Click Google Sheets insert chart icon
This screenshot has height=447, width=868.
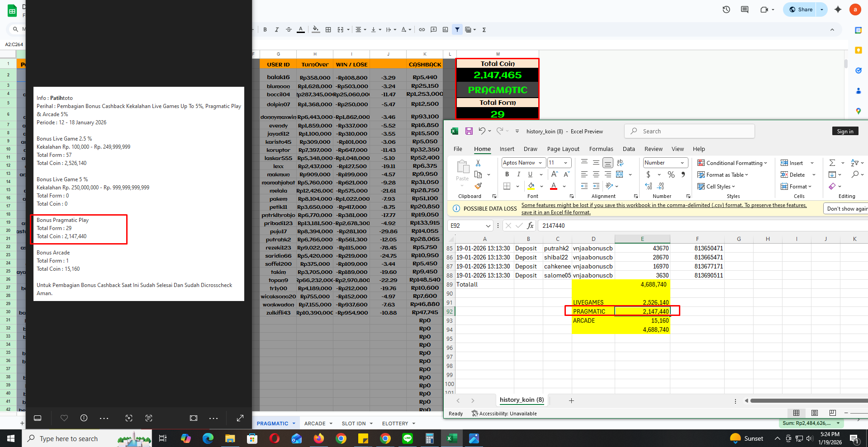(x=446, y=30)
